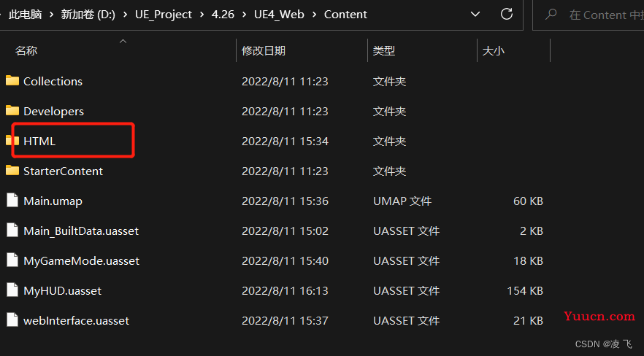The width and height of the screenshot is (644, 356).
Task: Expand the chevron after UE4_Web breadcrumb
Action: click(x=315, y=15)
